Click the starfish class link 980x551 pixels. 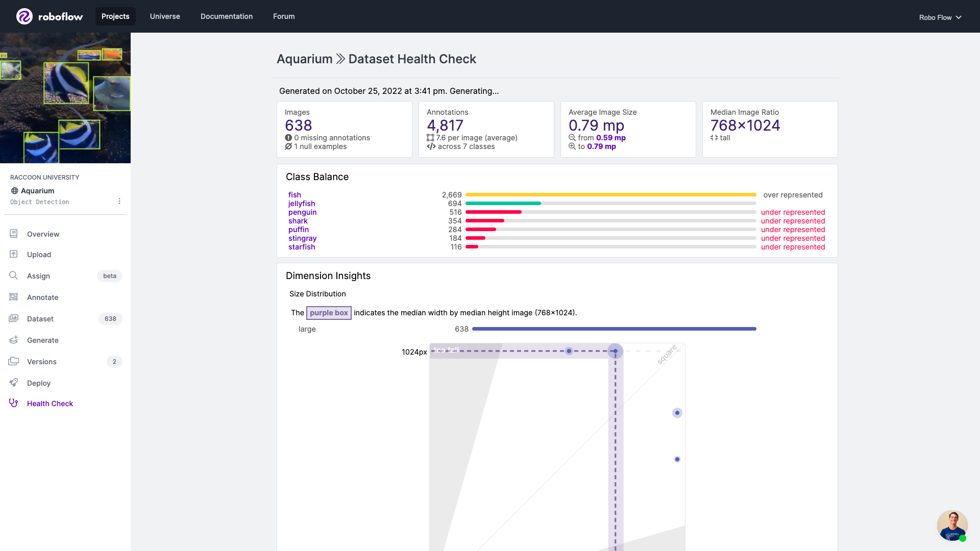302,247
